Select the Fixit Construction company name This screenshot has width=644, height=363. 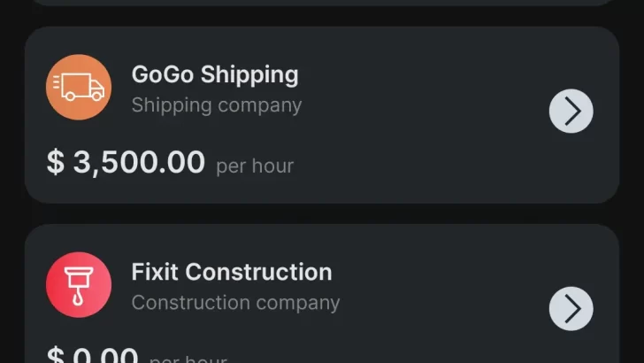232,272
